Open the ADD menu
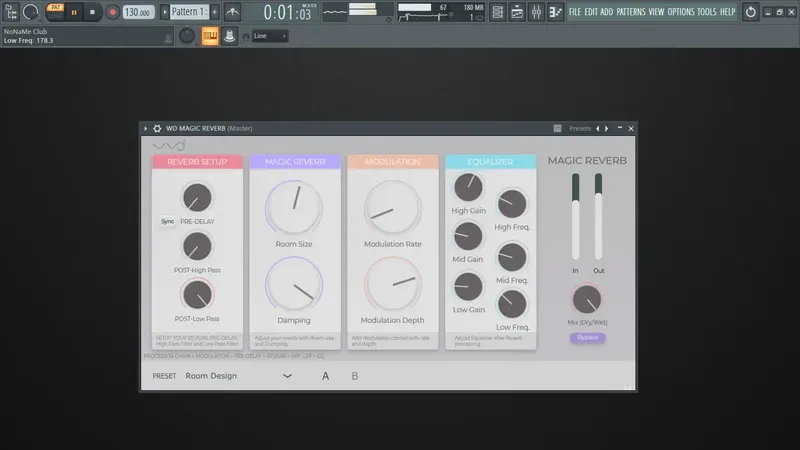Image resolution: width=800 pixels, height=450 pixels. [x=607, y=12]
